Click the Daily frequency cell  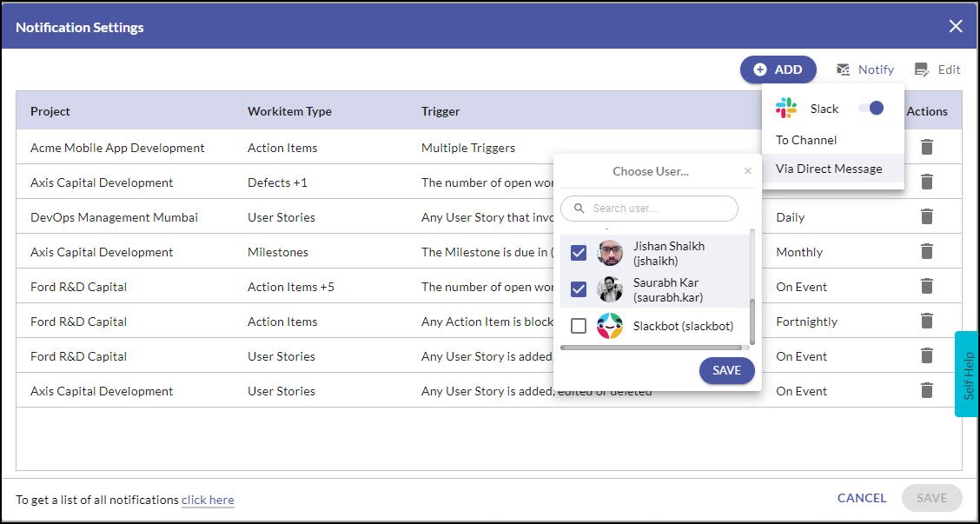791,217
